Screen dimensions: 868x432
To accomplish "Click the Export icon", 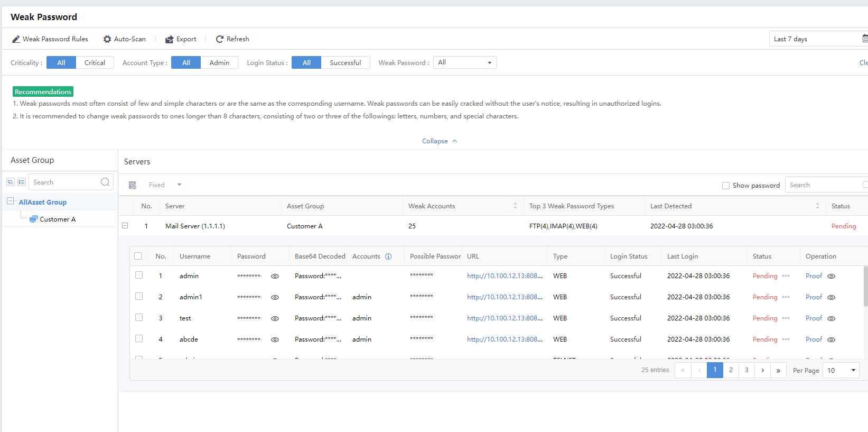I will [169, 39].
